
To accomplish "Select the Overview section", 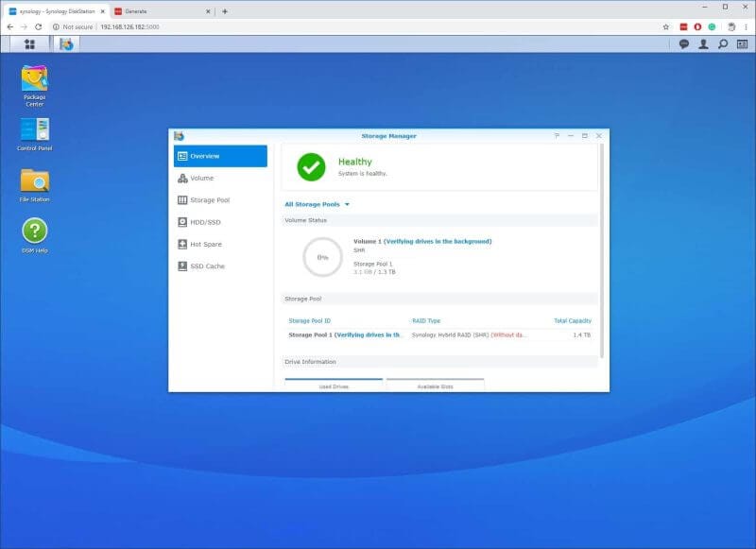I will coord(205,156).
